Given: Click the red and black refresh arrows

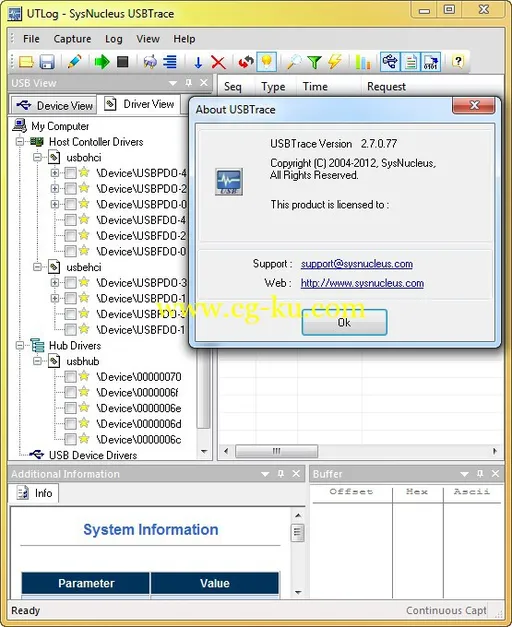Looking at the screenshot, I should click(246, 62).
